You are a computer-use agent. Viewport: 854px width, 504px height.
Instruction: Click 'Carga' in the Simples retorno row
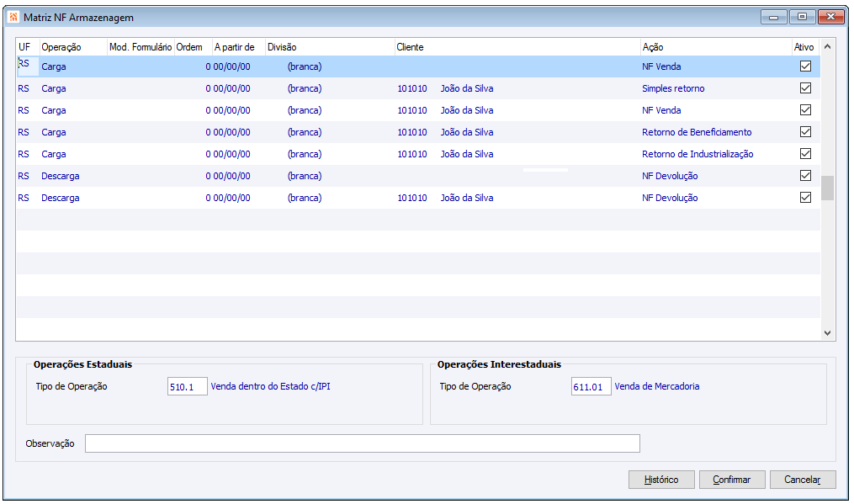tap(53, 88)
